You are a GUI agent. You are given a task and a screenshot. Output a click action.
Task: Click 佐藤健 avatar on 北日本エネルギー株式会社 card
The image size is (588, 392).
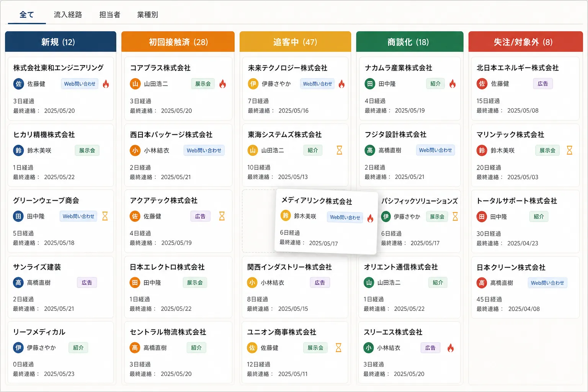[x=482, y=84]
